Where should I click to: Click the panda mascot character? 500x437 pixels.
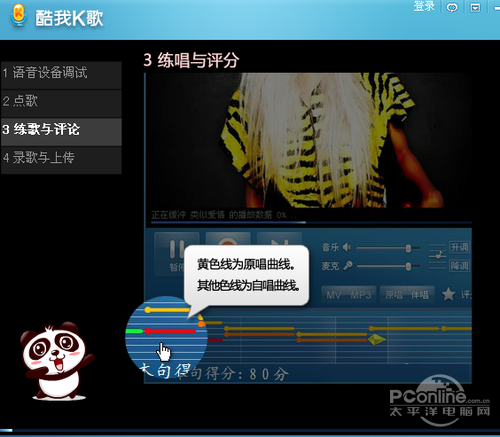[57, 361]
